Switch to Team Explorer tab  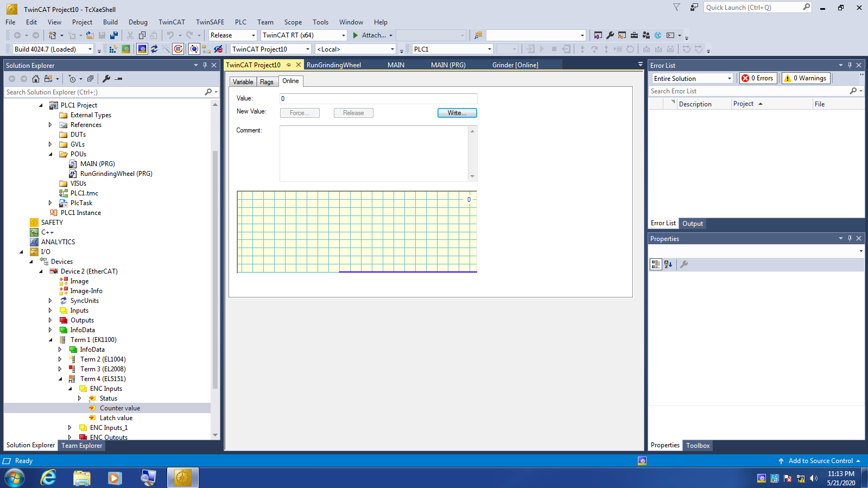81,446
